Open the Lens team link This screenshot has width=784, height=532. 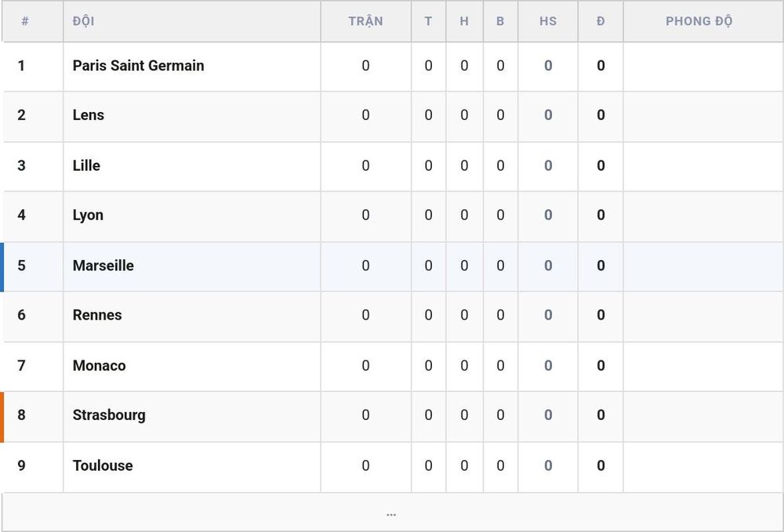pyautogui.click(x=88, y=115)
